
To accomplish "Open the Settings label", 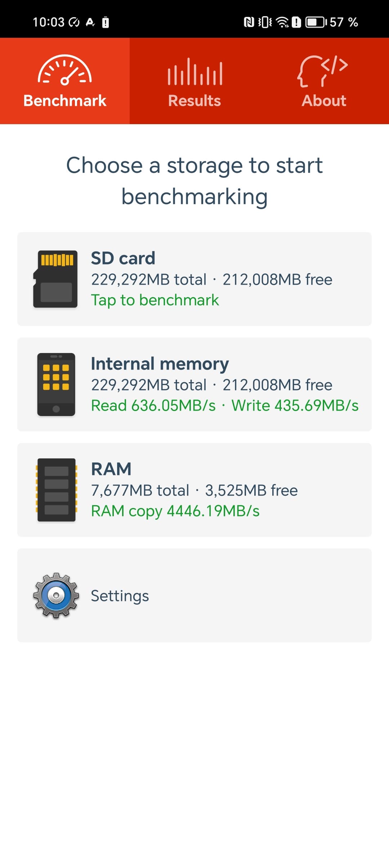I will (120, 596).
